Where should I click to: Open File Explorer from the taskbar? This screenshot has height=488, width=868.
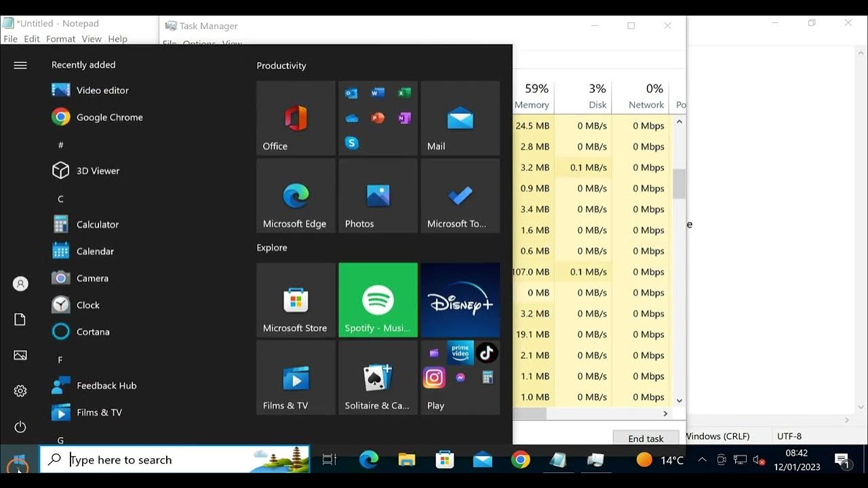coord(406,460)
